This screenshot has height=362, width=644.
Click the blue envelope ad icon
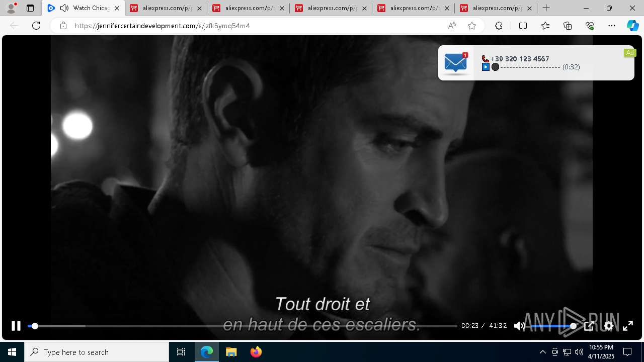pos(456,63)
